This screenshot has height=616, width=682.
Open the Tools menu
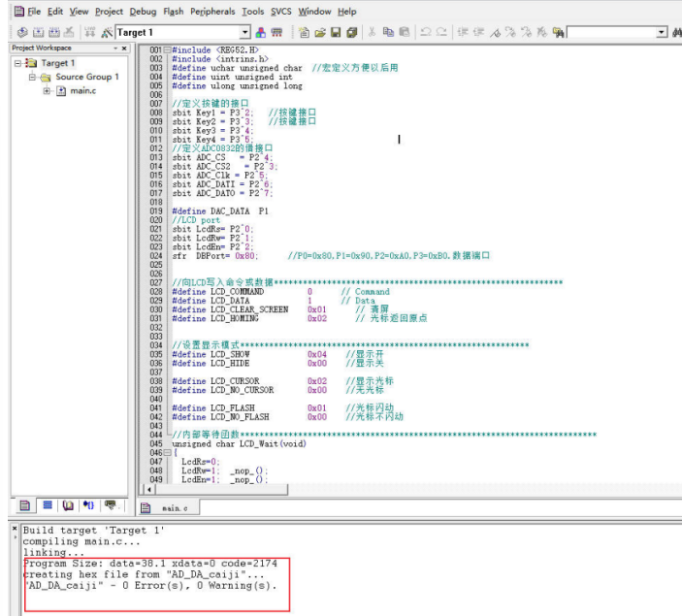pyautogui.click(x=253, y=12)
